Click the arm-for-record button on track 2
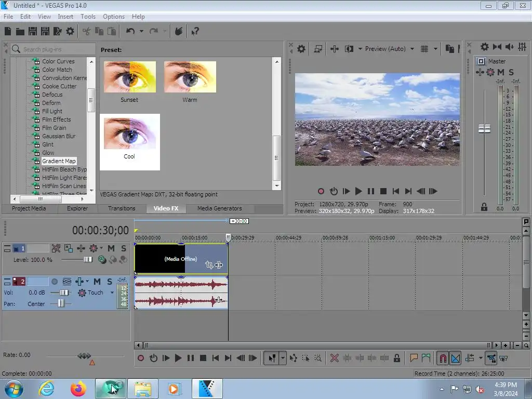 [x=54, y=282]
